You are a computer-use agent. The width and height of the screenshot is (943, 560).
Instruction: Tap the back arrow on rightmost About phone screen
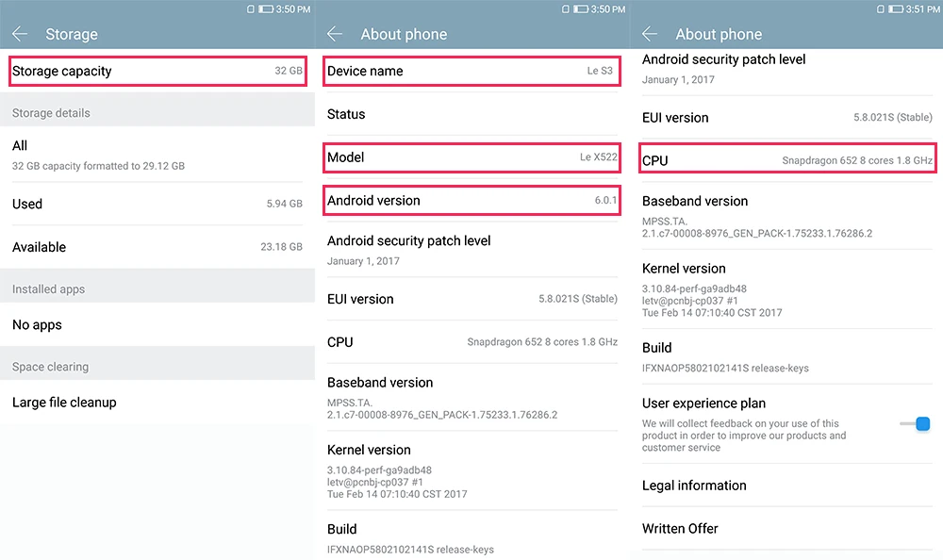pos(650,34)
